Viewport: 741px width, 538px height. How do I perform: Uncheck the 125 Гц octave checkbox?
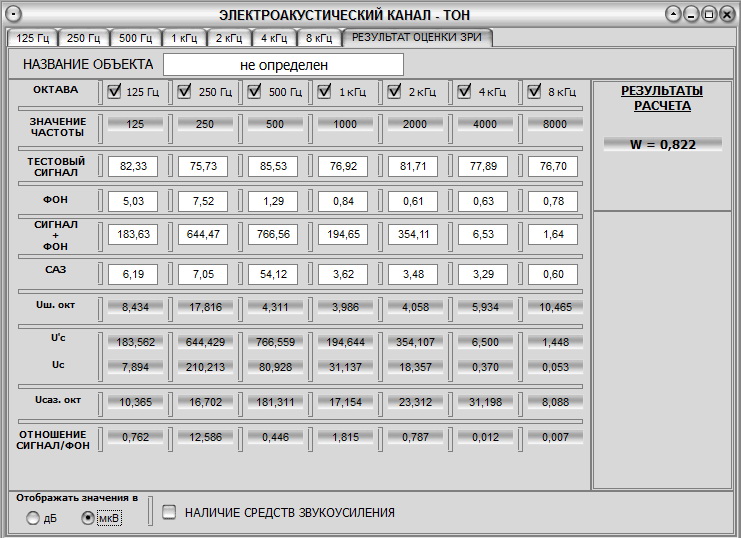tap(114, 92)
